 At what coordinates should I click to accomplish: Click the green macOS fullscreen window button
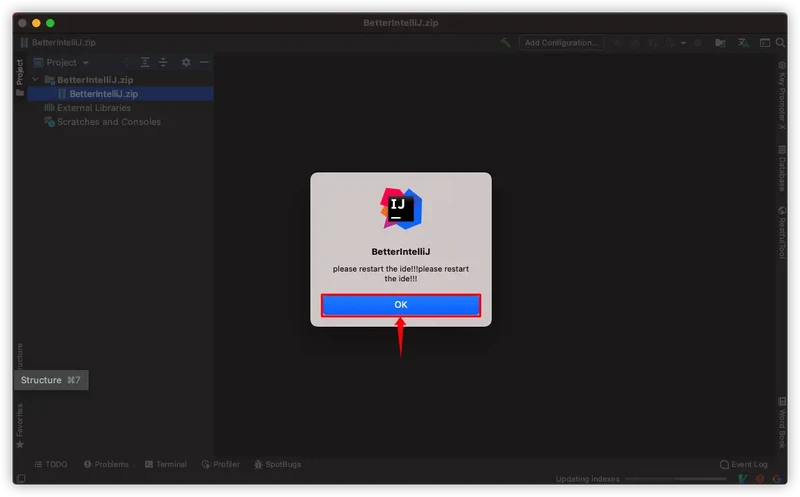tap(50, 23)
